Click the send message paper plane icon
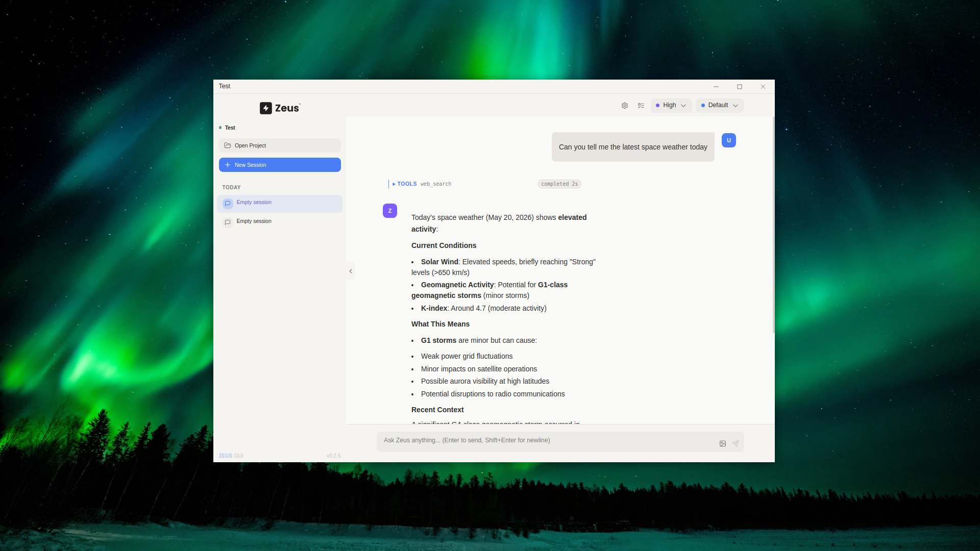 [736, 444]
